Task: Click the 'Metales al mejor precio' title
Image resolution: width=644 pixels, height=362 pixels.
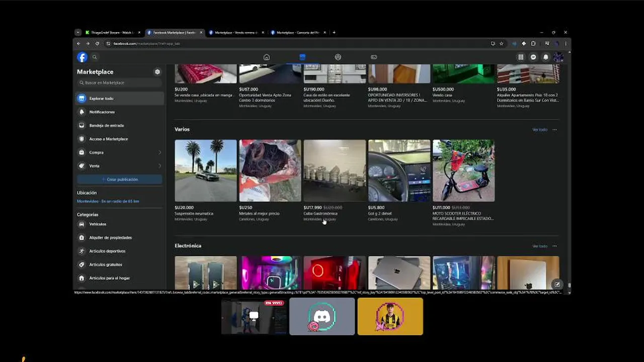Action: pyautogui.click(x=259, y=214)
